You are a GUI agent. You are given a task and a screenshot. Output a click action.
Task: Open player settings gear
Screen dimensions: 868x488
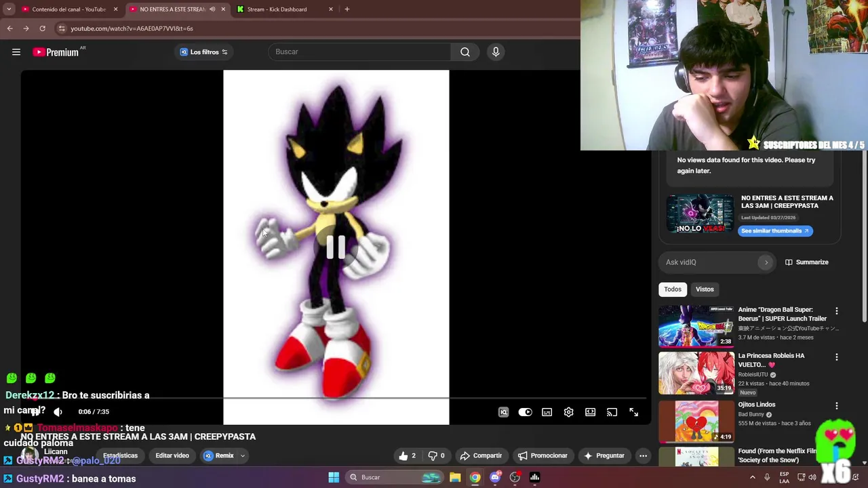point(568,412)
